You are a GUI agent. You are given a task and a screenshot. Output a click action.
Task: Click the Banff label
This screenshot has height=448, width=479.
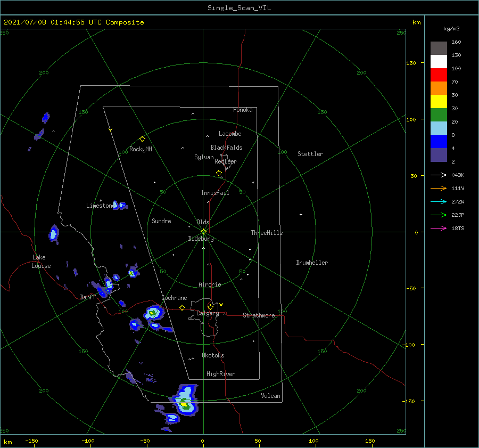pos(88,297)
